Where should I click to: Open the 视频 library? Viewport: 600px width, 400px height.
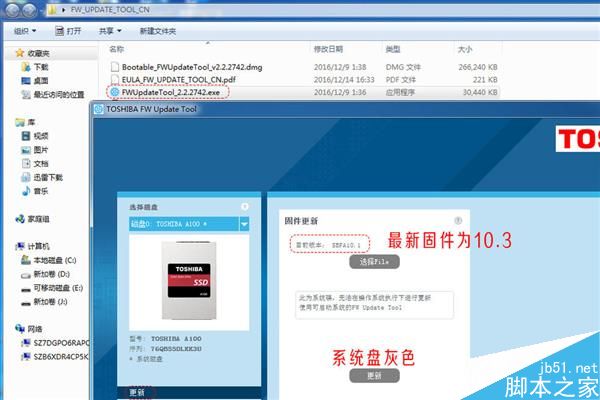click(35, 136)
